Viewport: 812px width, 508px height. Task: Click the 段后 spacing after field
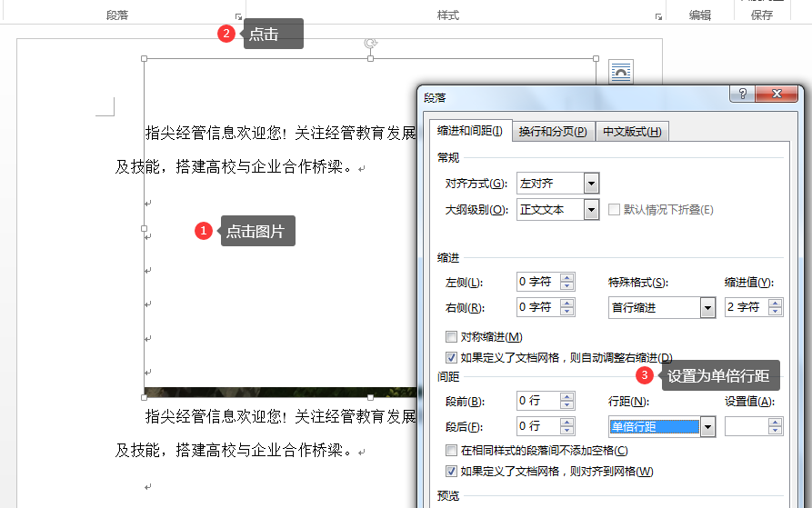(x=539, y=427)
